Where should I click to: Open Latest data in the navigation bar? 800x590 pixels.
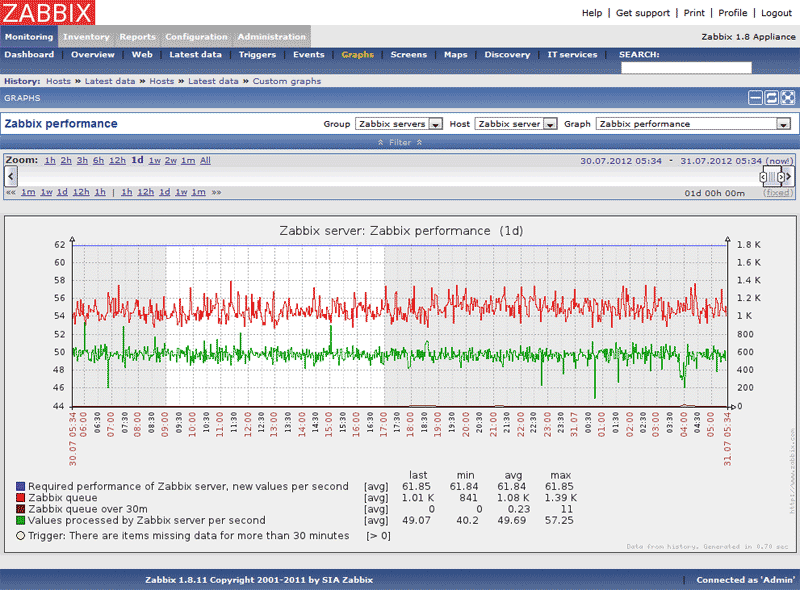click(195, 55)
